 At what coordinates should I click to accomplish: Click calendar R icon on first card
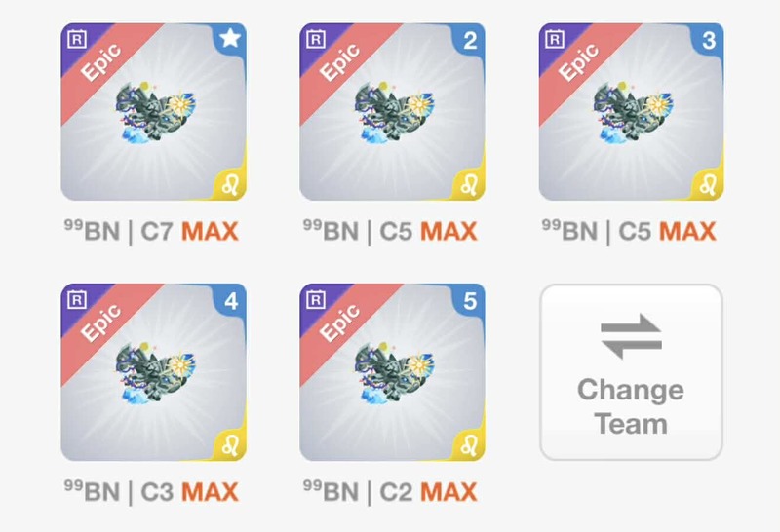coord(77,39)
